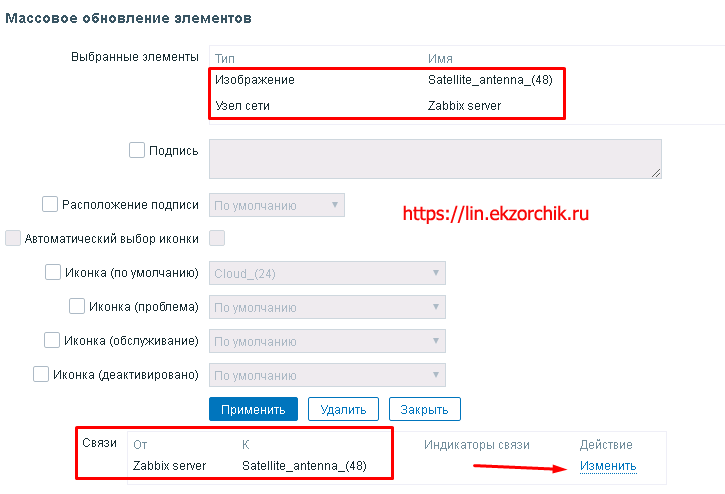The height and width of the screenshot is (494, 725).
Task: Expand the Cloud_(24) default icon dropdown
Action: click(327, 273)
